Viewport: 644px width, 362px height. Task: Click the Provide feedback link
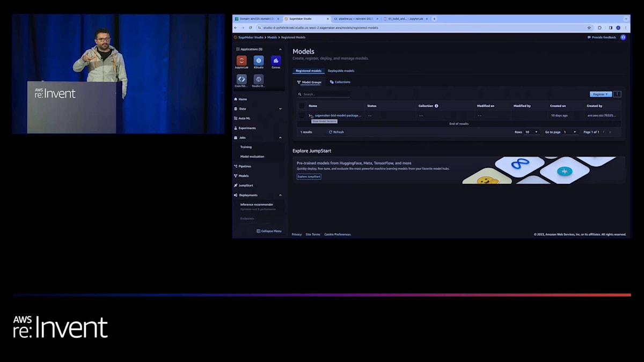coord(602,38)
